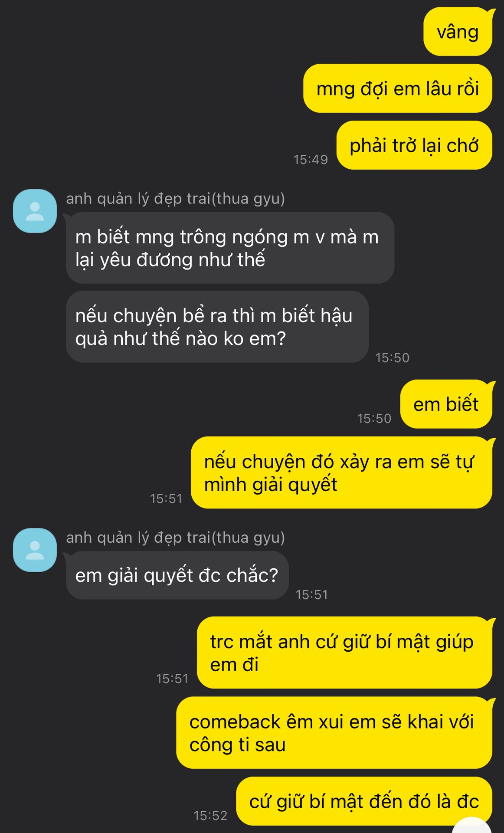This screenshot has width=504, height=833.
Task: Tap 15:51 timestamp beside 'em giải quyết'
Action: point(311,595)
